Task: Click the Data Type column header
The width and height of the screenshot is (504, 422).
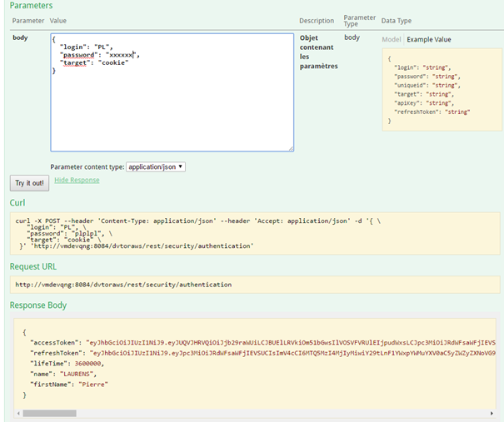Action: click(396, 21)
